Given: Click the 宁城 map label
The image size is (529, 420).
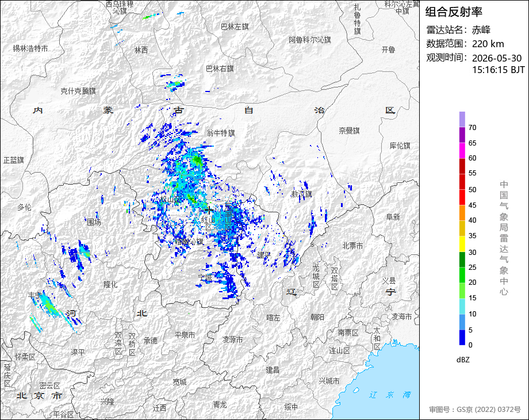Looking at the screenshot, I should [x=205, y=277].
